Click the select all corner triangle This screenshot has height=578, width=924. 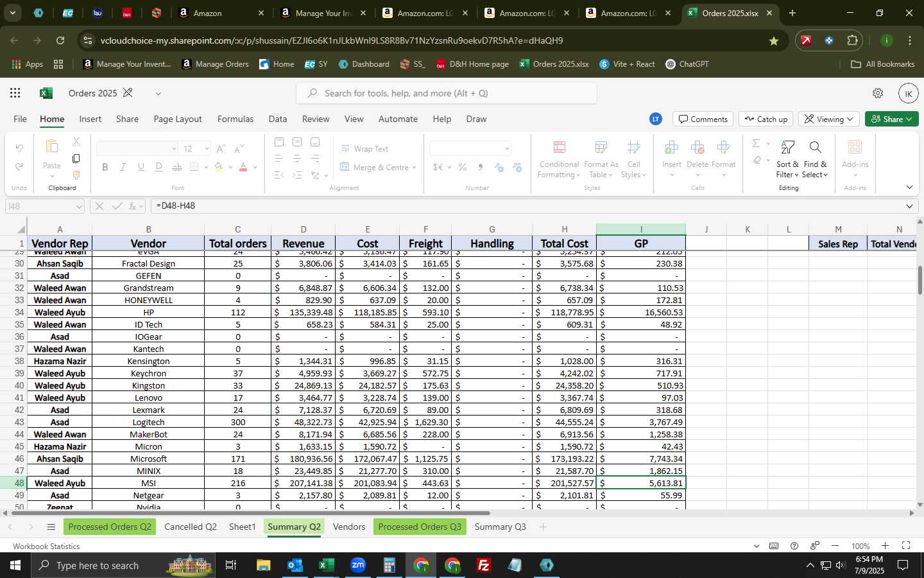pos(21,229)
